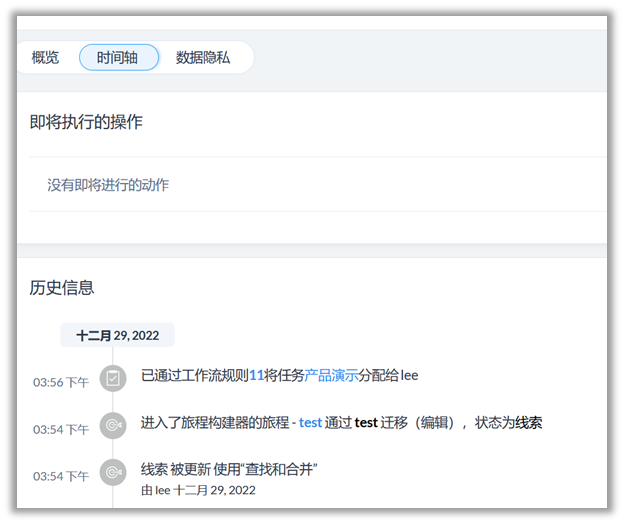Click the 十二月 29, 2022 date badge
The height and width of the screenshot is (524, 624).
point(117,335)
